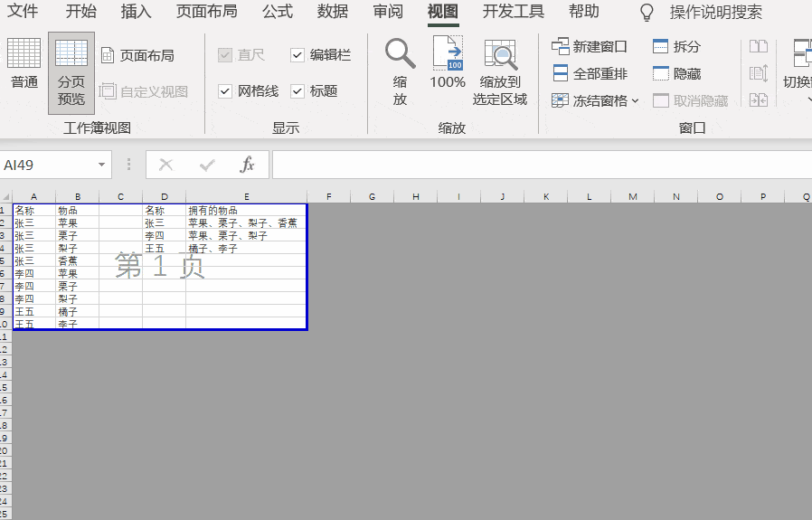The image size is (812, 520).
Task: Click cell E1 '拥有的物品'
Action: [x=247, y=211]
